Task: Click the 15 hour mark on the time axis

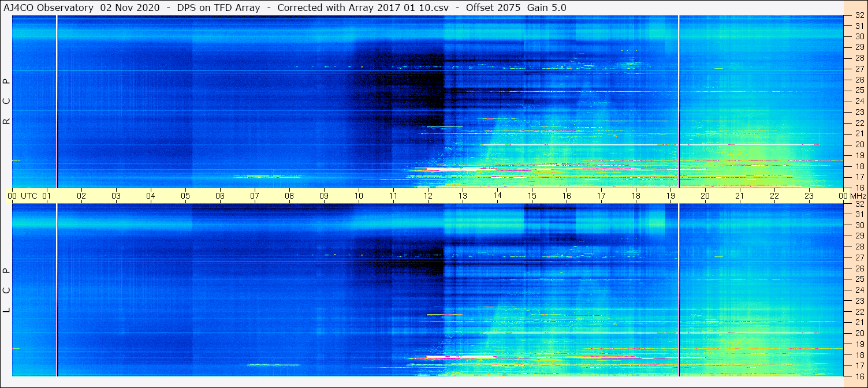Action: pyautogui.click(x=532, y=196)
